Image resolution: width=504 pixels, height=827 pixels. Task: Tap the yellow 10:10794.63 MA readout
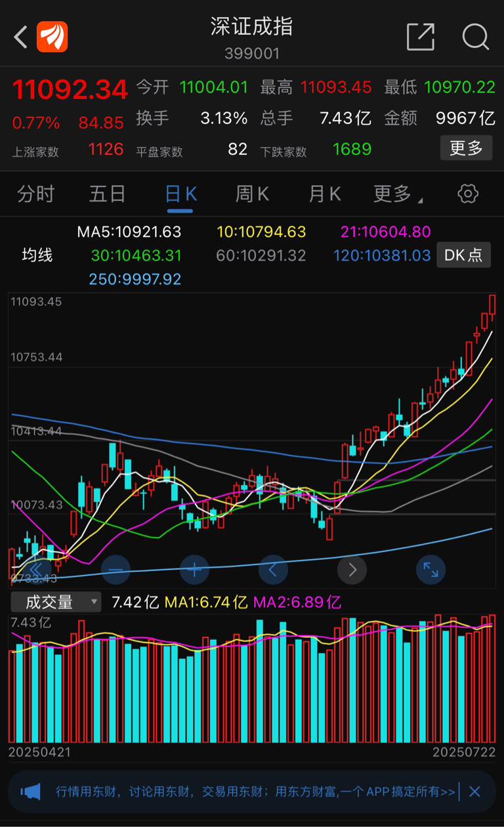click(x=262, y=232)
